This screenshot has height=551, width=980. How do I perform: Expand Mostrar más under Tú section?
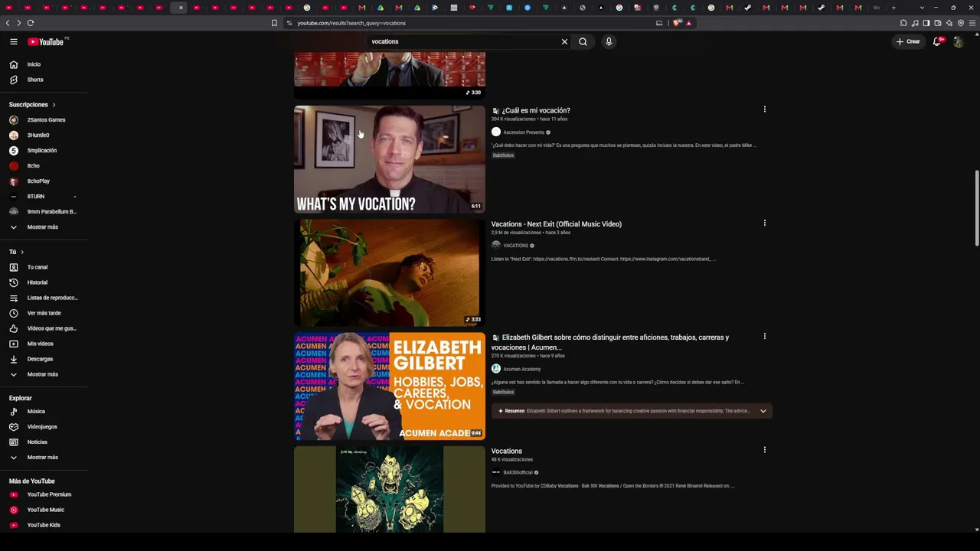click(x=44, y=374)
